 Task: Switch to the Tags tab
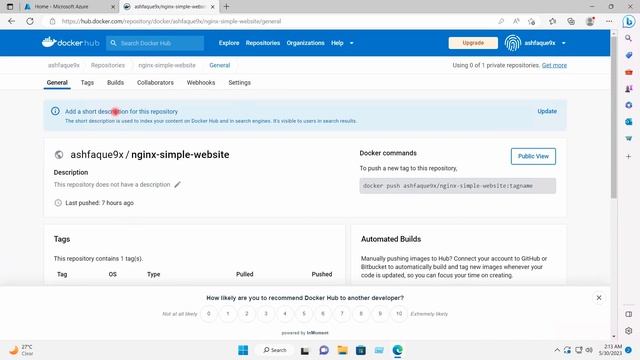coord(87,82)
